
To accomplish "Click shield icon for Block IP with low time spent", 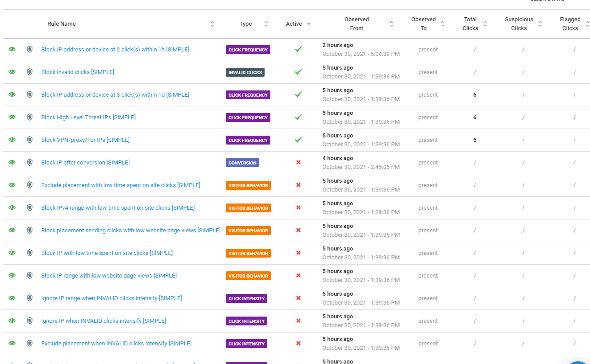I will [30, 253].
